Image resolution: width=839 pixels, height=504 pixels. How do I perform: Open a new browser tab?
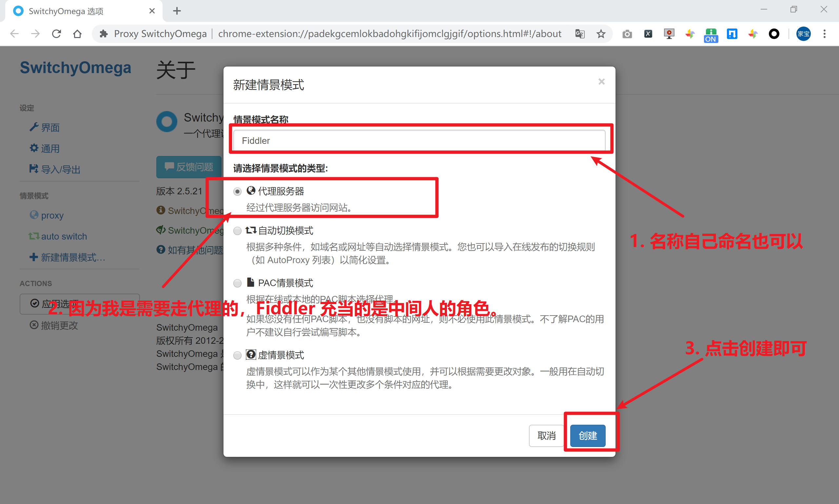pos(177,11)
